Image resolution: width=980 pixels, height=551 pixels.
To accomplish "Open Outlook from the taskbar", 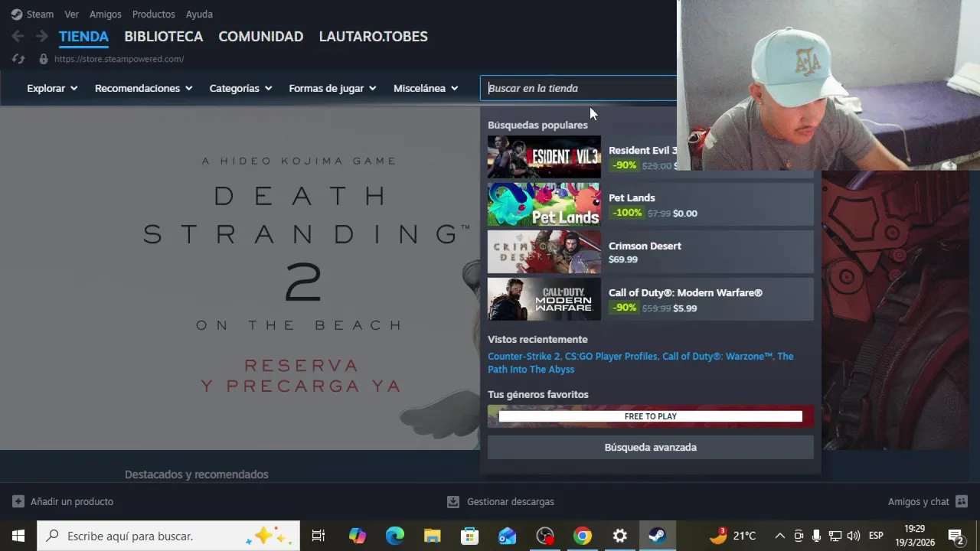I will [x=508, y=536].
